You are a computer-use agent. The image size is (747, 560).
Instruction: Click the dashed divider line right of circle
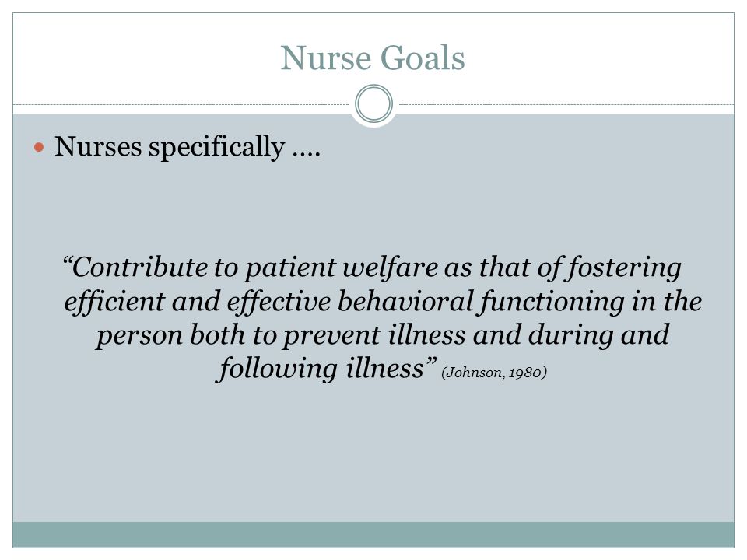[x=566, y=104]
